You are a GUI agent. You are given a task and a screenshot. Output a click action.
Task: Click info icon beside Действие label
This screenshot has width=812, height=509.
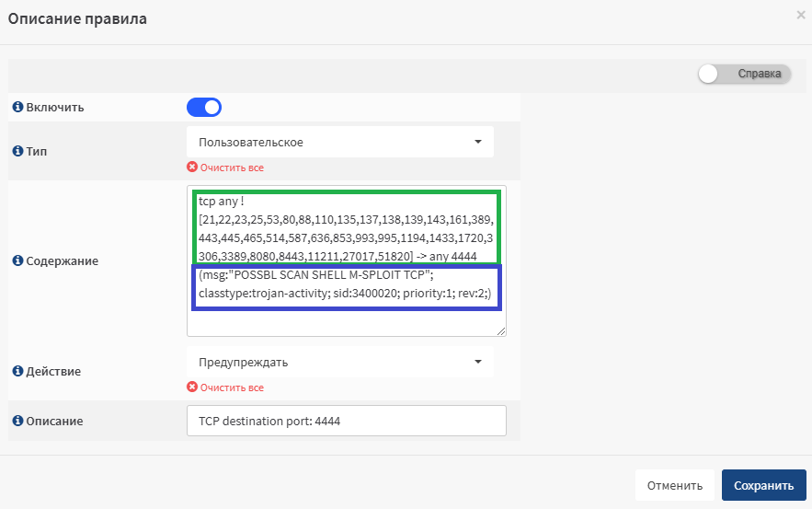(17, 371)
